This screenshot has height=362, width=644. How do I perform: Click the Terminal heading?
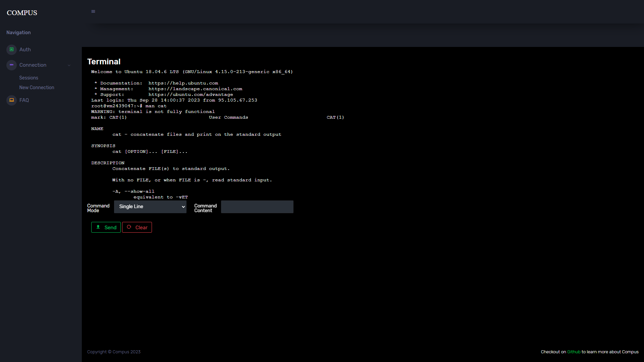click(104, 62)
